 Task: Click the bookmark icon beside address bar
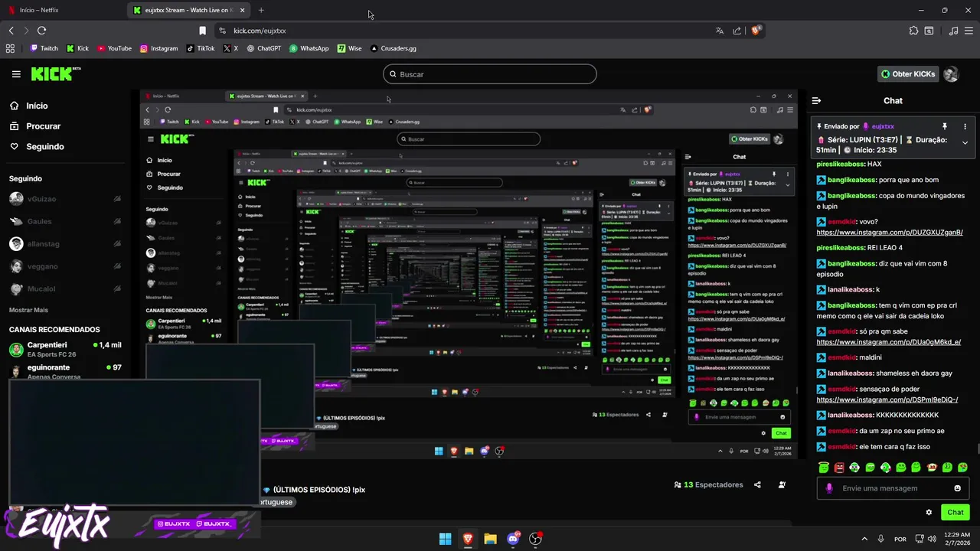pos(202,31)
